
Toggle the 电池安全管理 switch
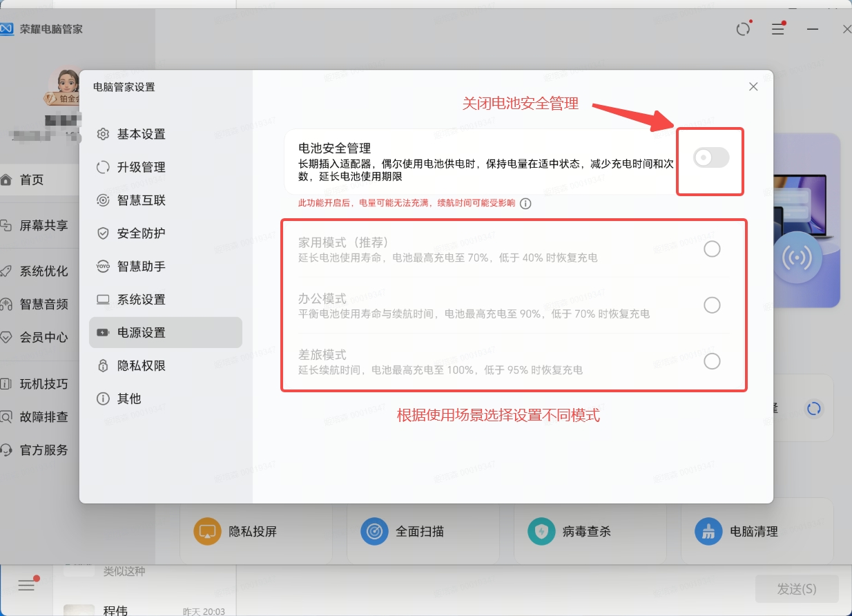711,158
